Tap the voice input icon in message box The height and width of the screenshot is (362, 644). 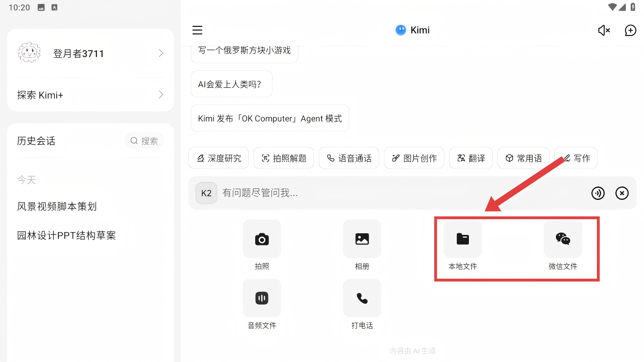pos(598,193)
